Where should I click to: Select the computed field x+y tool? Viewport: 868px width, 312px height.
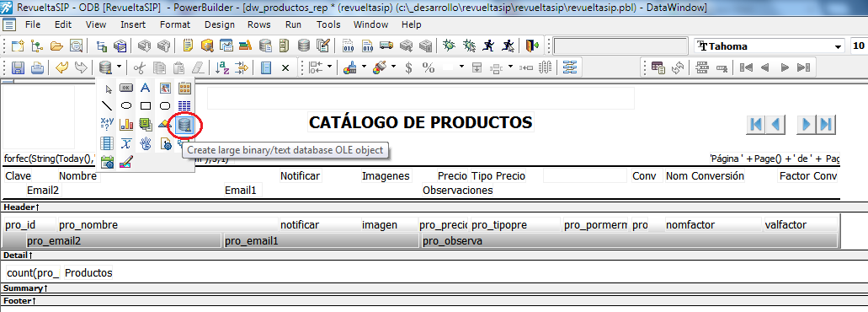point(107,124)
